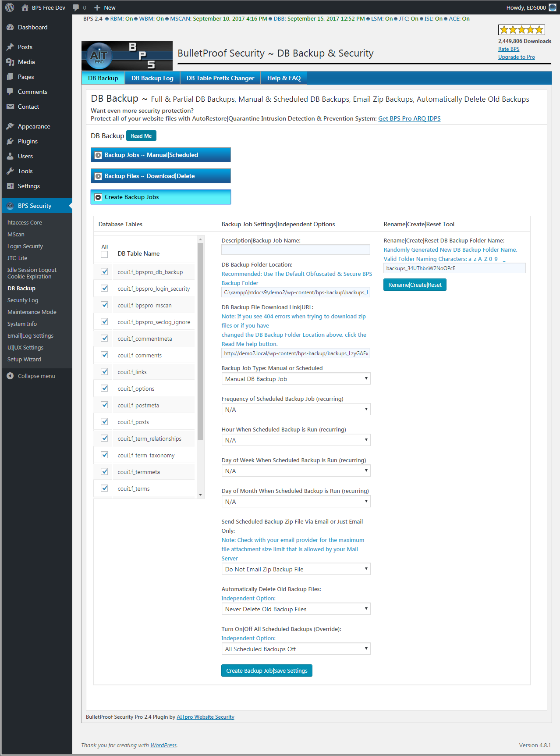Click the Collapse menu arrow icon
The image size is (560, 756).
pos(11,376)
